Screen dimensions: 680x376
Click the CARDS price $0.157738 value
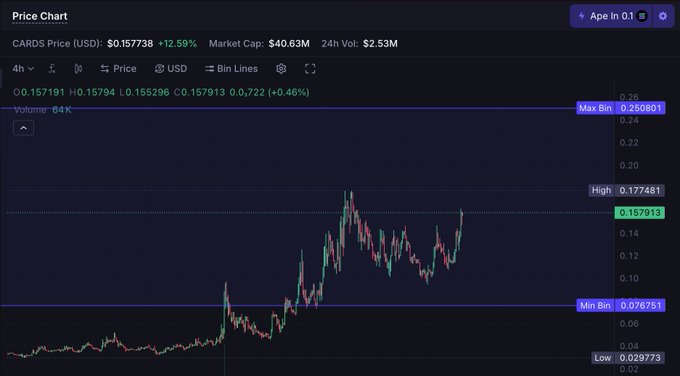pos(130,43)
